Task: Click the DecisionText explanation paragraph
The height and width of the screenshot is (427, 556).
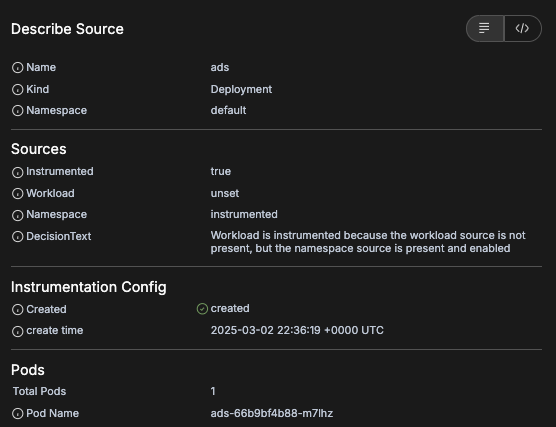Action: click(x=368, y=242)
